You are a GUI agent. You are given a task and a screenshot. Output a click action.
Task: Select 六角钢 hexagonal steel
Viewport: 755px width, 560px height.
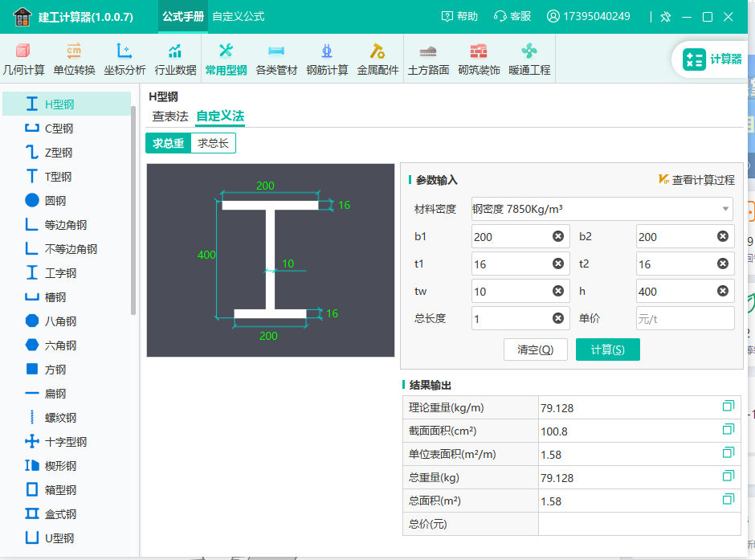click(x=67, y=345)
